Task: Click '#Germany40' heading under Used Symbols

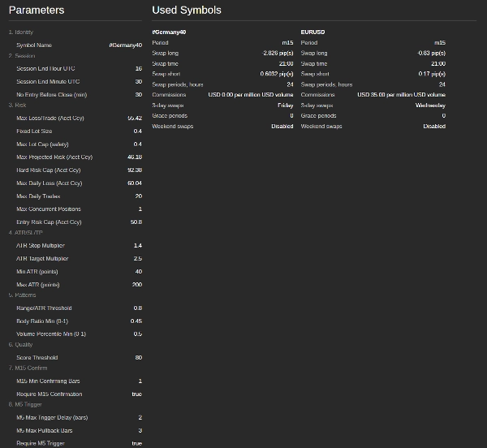Action: pyautogui.click(x=169, y=32)
